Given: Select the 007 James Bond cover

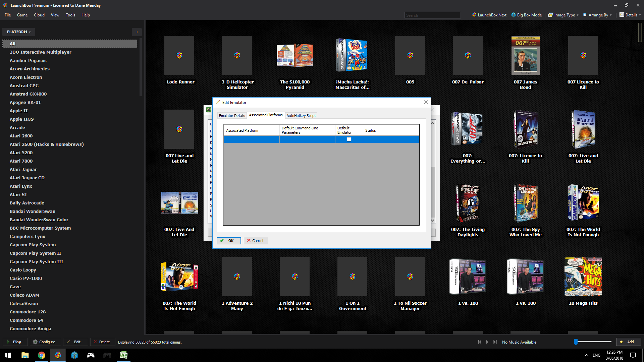Looking at the screenshot, I should (x=526, y=56).
